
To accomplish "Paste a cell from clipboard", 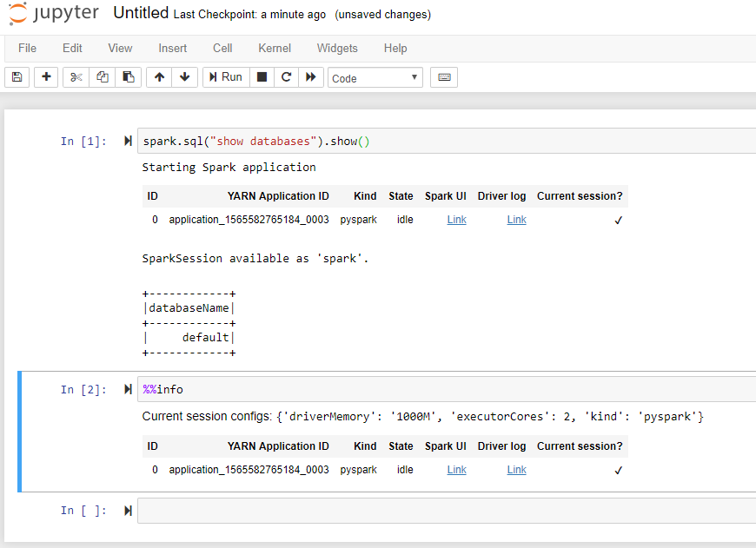I will 128,76.
